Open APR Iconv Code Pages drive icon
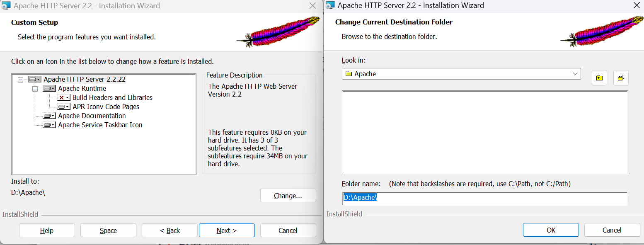 pos(64,107)
